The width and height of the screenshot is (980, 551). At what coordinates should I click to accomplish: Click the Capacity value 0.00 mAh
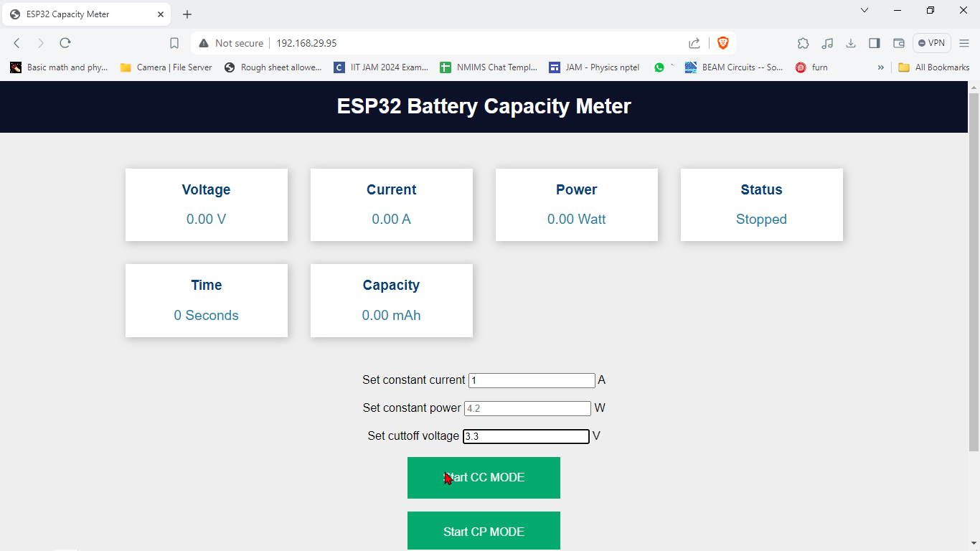(392, 316)
